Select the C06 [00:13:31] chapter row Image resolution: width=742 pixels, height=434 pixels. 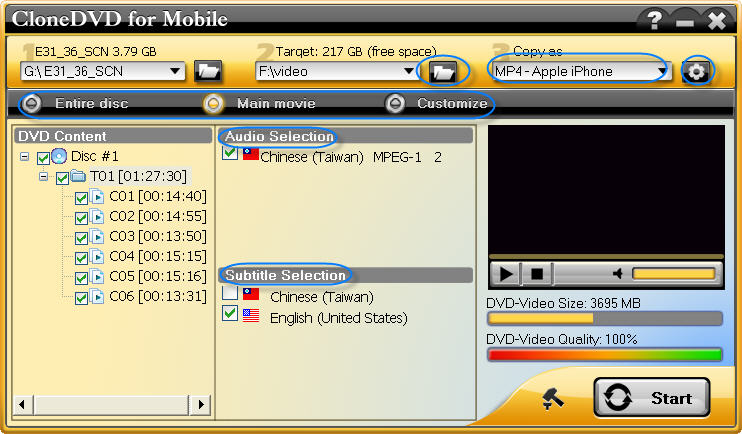(158, 296)
